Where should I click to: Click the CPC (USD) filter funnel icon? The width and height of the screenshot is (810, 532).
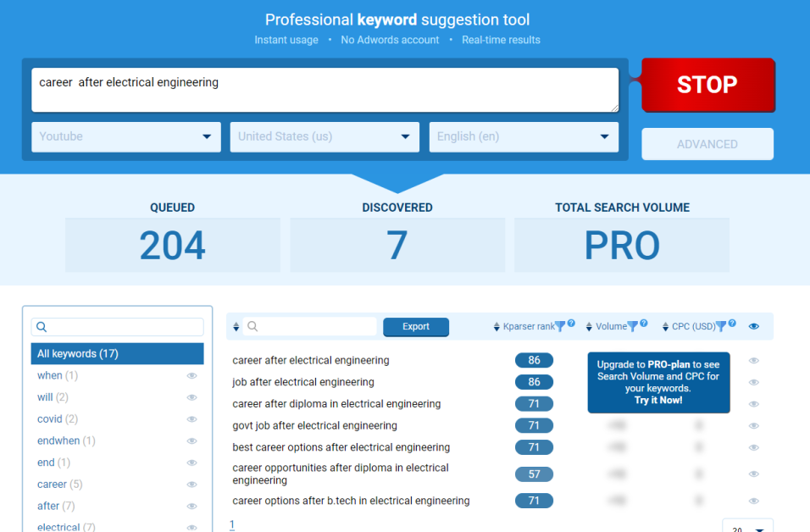pyautogui.click(x=721, y=326)
